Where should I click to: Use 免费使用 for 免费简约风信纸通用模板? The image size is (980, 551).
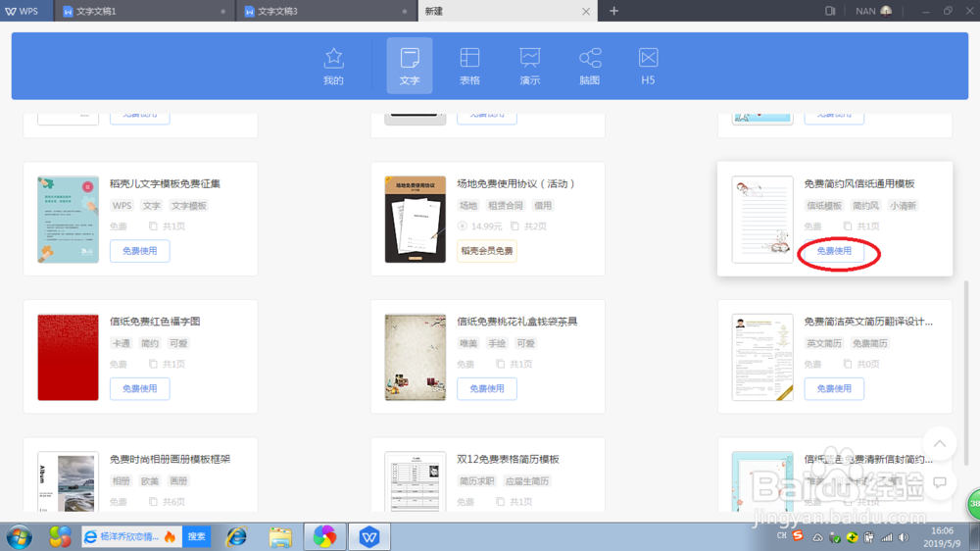[x=834, y=251]
